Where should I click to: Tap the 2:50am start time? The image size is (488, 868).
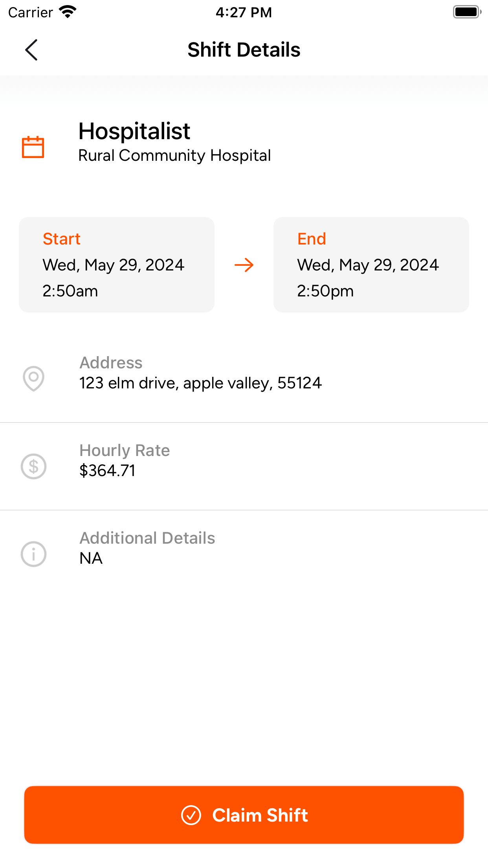pyautogui.click(x=70, y=291)
